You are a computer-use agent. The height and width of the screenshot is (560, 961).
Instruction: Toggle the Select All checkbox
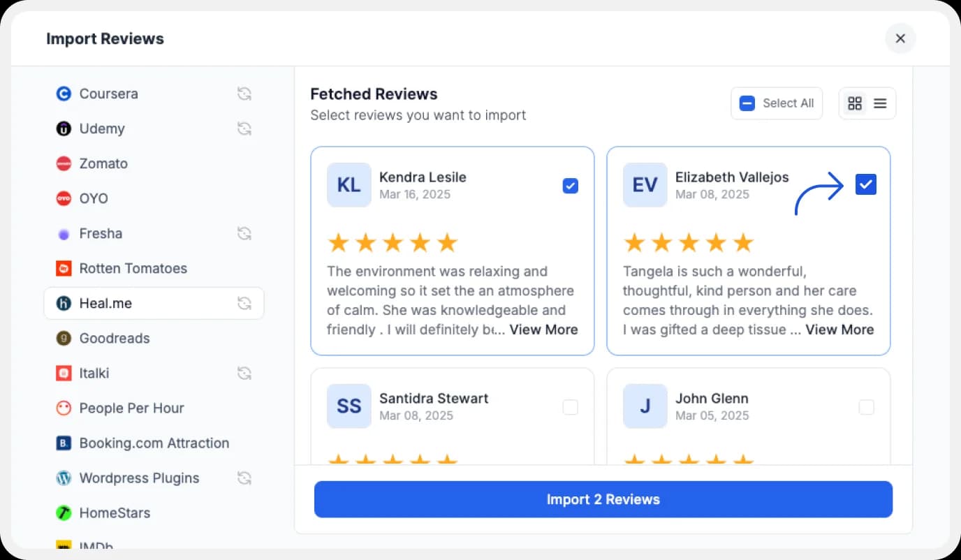point(747,103)
